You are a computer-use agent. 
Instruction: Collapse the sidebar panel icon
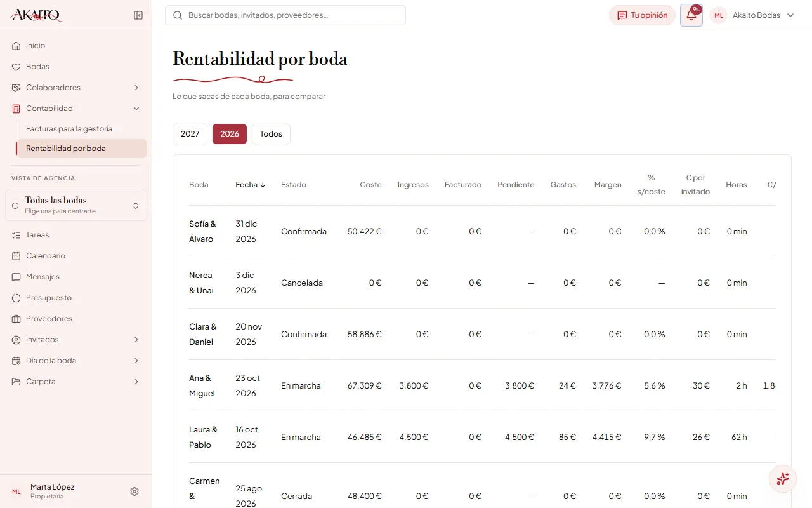click(138, 15)
